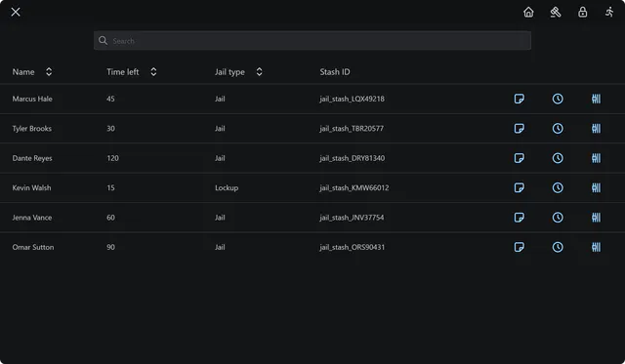Select the name Omar Sutton
Viewport: 625px width, 364px height.
[33, 247]
